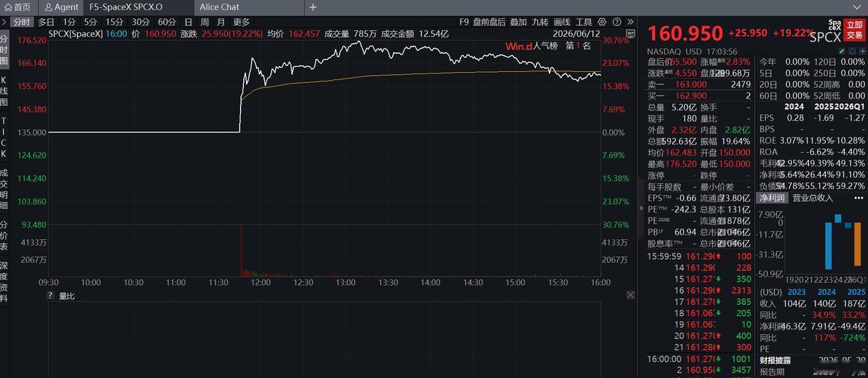Click the tall red volume bar
This screenshot has width=868, height=378.
click(241, 250)
